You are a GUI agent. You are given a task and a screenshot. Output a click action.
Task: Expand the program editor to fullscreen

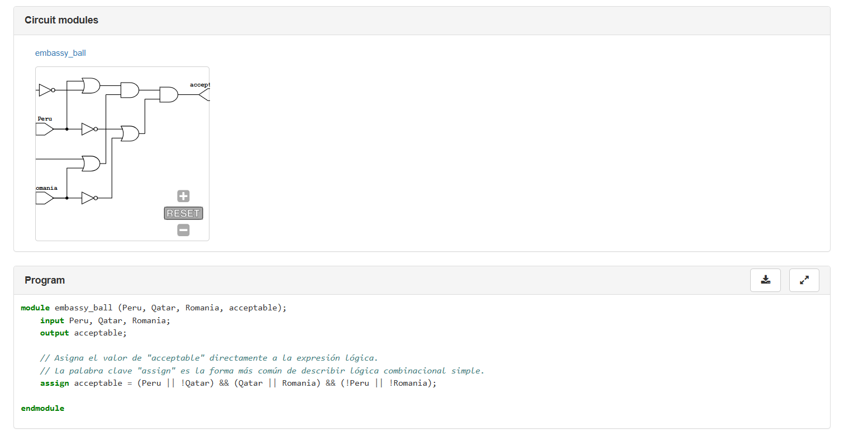click(x=804, y=280)
